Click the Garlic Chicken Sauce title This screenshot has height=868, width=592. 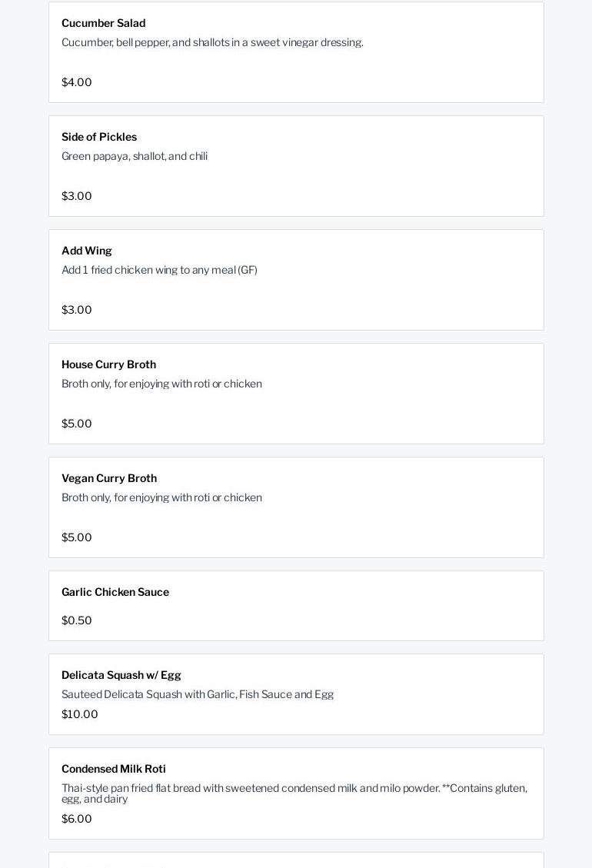115,592
